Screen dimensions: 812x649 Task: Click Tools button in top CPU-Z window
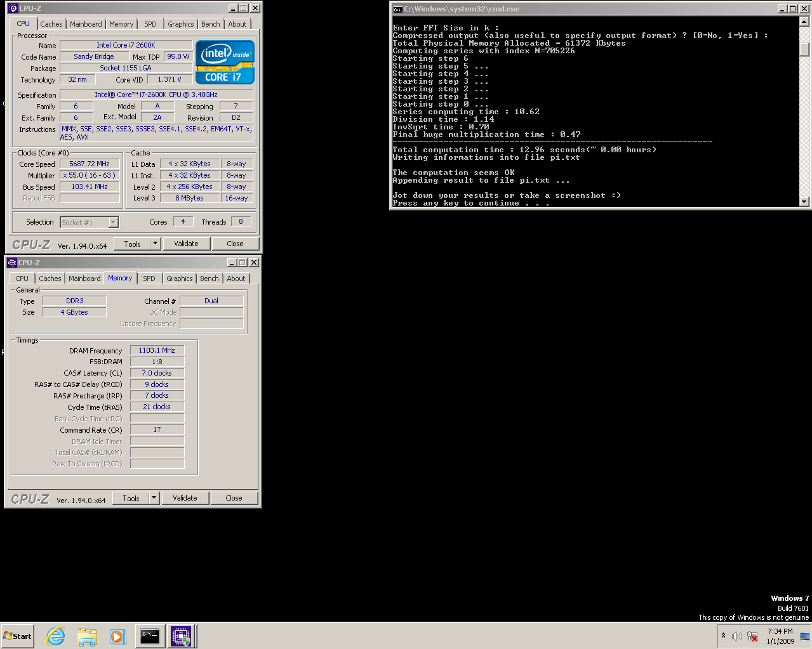pyautogui.click(x=132, y=244)
